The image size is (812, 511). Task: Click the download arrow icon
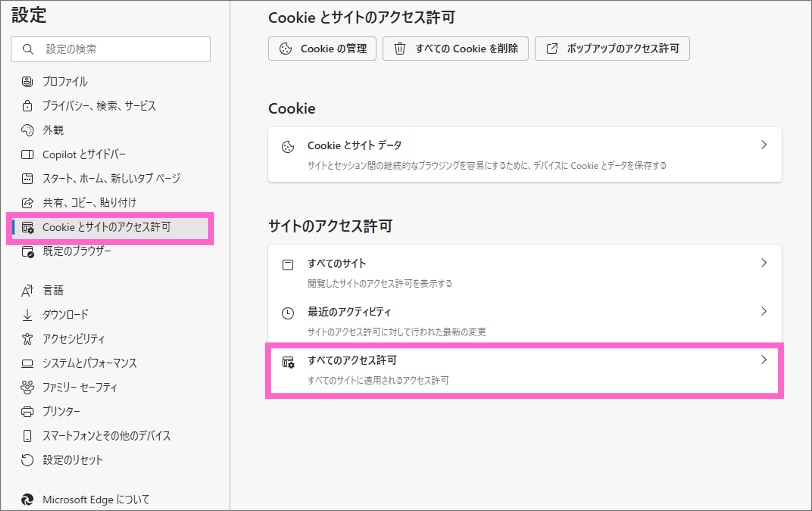[27, 314]
